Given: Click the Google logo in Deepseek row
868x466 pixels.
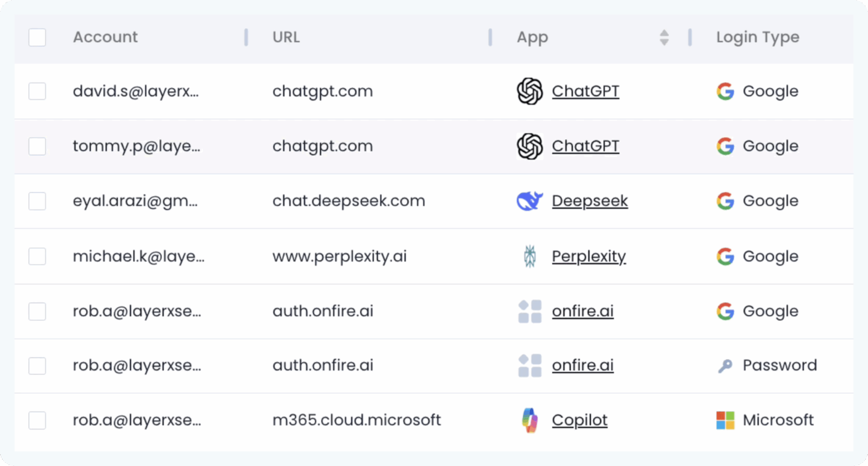Looking at the screenshot, I should click(x=725, y=201).
